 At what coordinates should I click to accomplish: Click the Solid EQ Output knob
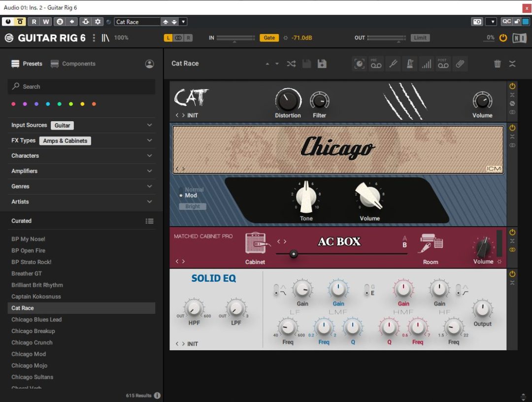click(482, 309)
